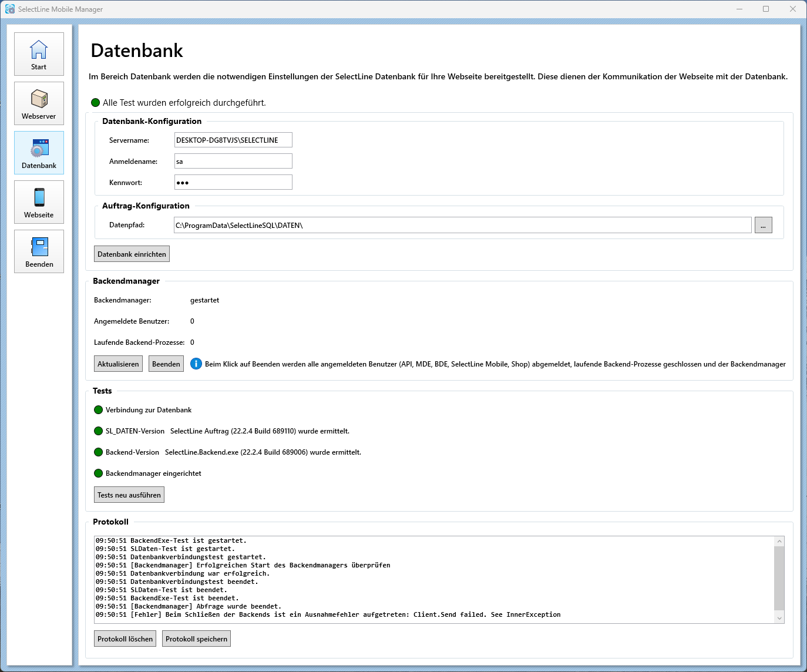Click Aktualisieren in Backendmanager section

pos(118,364)
